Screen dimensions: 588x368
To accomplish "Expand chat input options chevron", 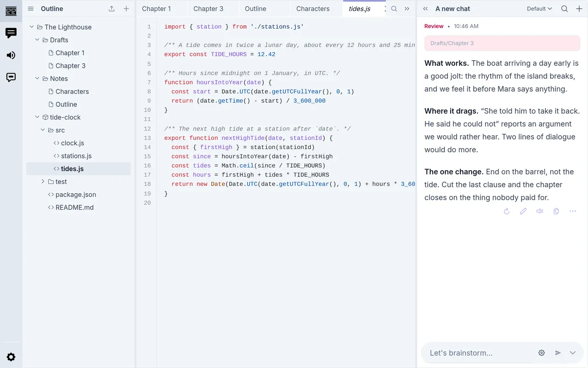I will pos(573,353).
